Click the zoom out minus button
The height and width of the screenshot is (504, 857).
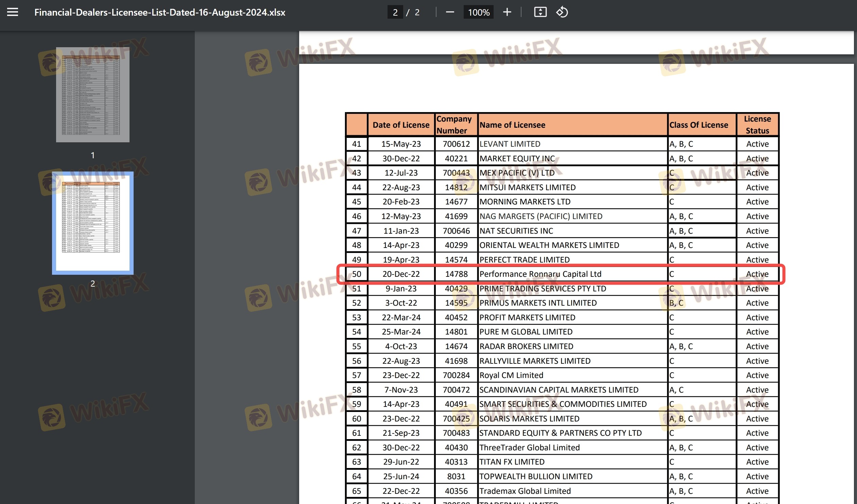coord(450,13)
